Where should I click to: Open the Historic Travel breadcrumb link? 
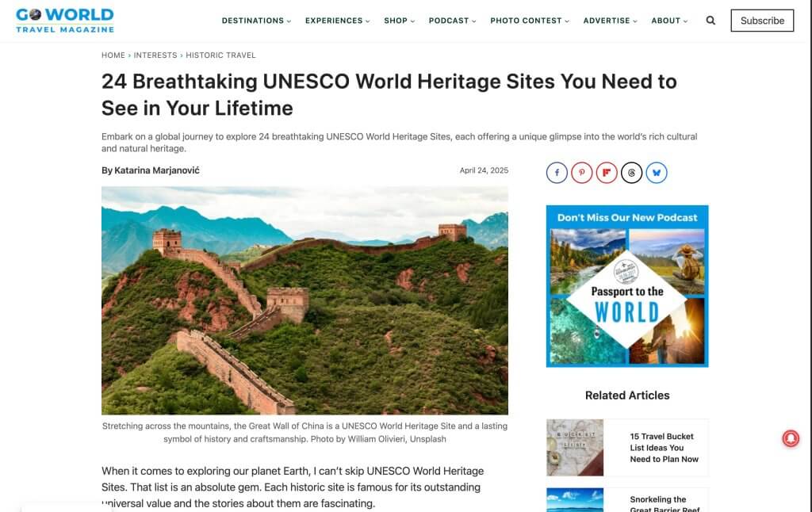[x=220, y=55]
